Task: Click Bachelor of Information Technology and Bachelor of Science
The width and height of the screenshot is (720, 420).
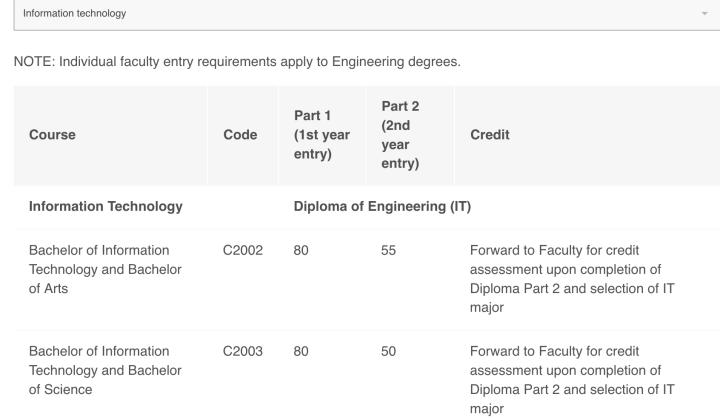Action: coord(105,370)
